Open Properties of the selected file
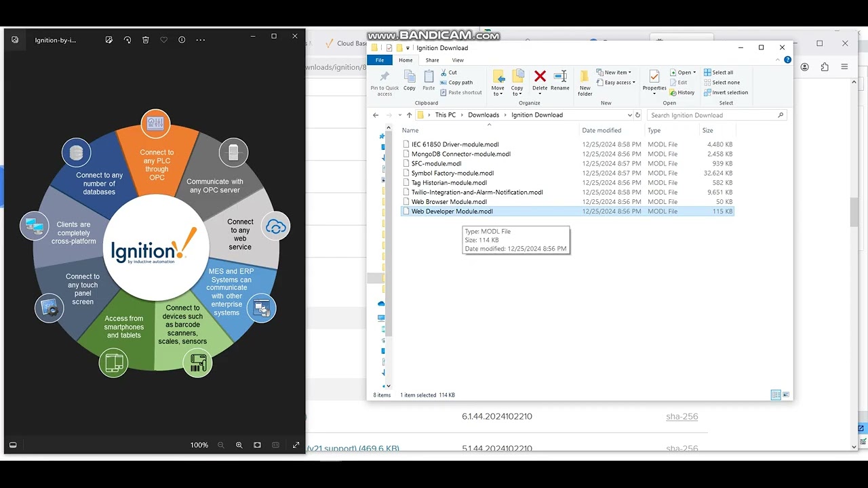868x488 pixels. 654,81
